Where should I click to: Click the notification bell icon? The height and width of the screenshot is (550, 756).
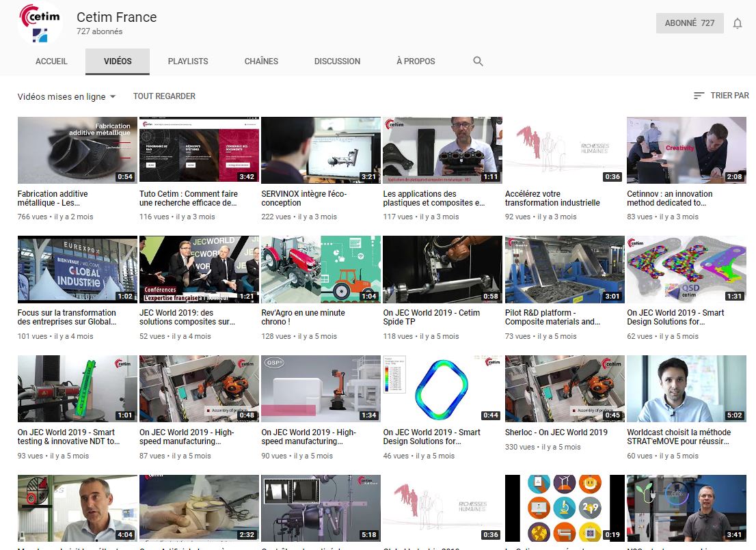(737, 23)
